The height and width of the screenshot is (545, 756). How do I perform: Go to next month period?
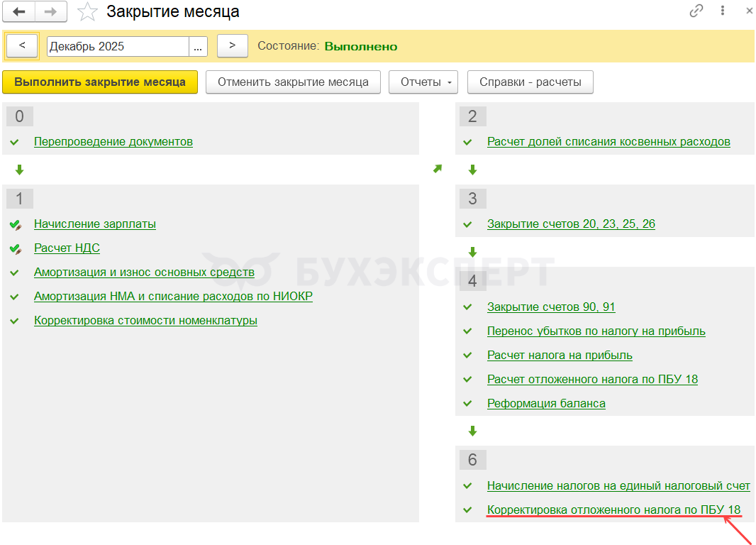pos(232,46)
